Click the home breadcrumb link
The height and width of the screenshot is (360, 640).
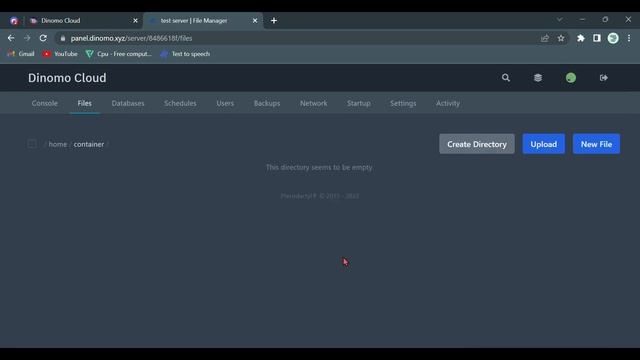58,144
